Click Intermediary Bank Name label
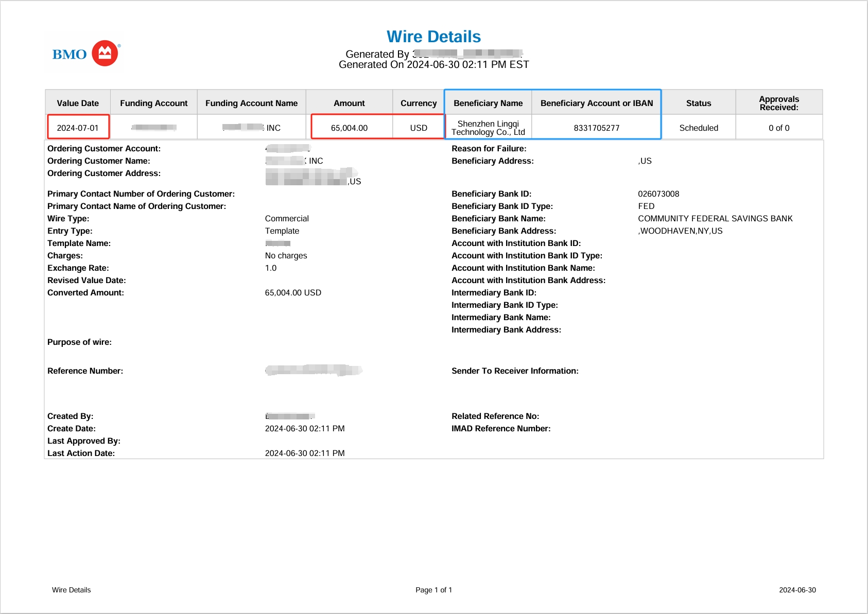868x614 pixels. point(501,317)
